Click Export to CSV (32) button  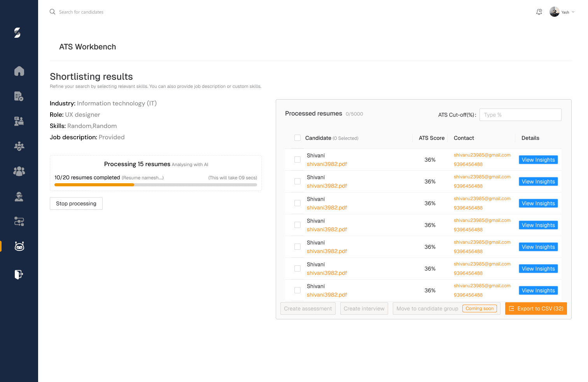pyautogui.click(x=536, y=308)
